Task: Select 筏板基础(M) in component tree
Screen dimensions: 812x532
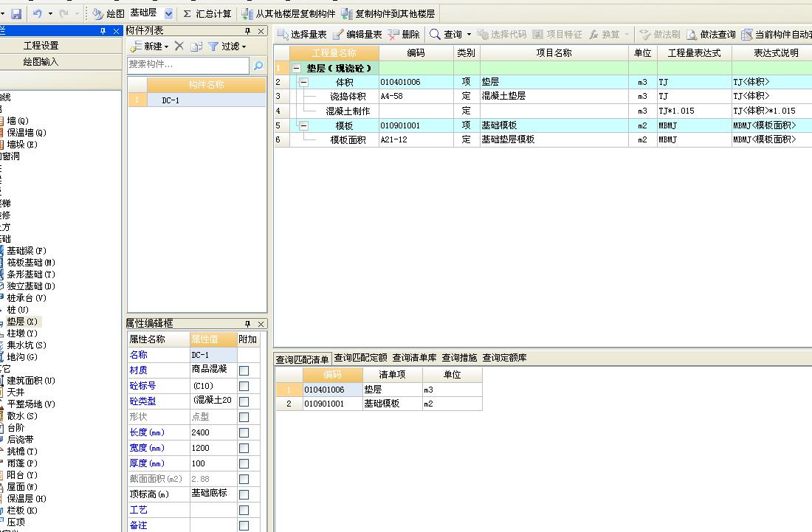Action: (30, 263)
